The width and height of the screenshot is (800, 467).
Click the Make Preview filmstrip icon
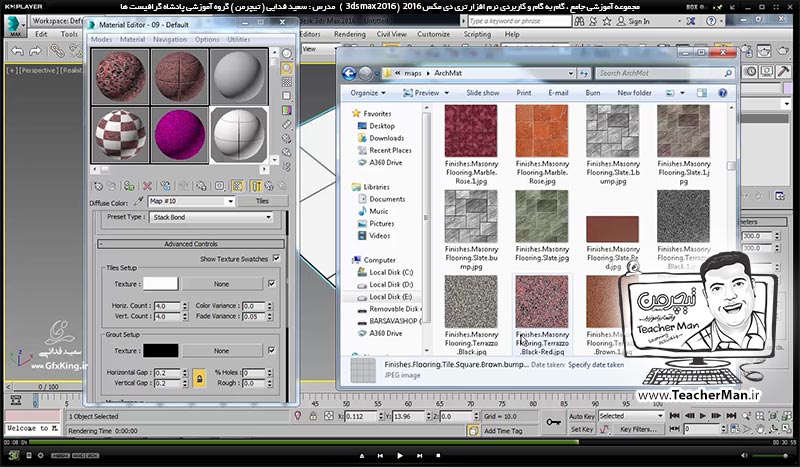[287, 124]
